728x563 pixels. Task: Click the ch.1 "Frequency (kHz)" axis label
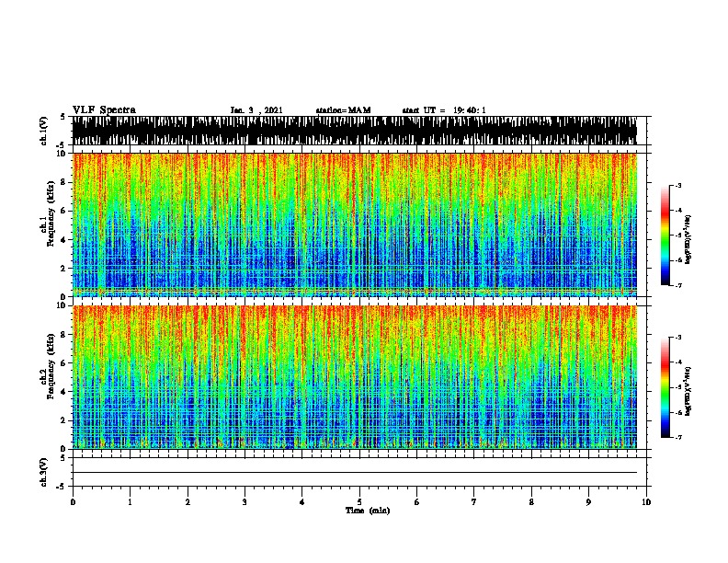point(51,213)
